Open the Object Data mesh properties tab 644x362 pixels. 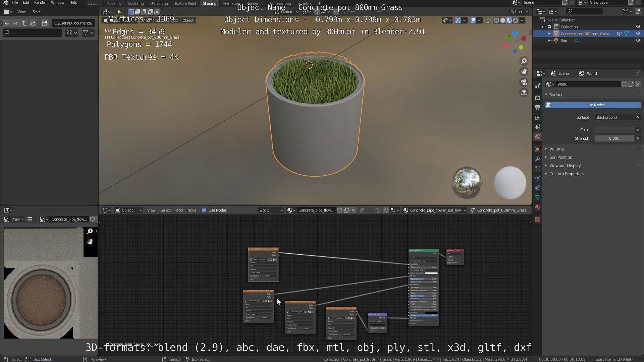coord(538,197)
